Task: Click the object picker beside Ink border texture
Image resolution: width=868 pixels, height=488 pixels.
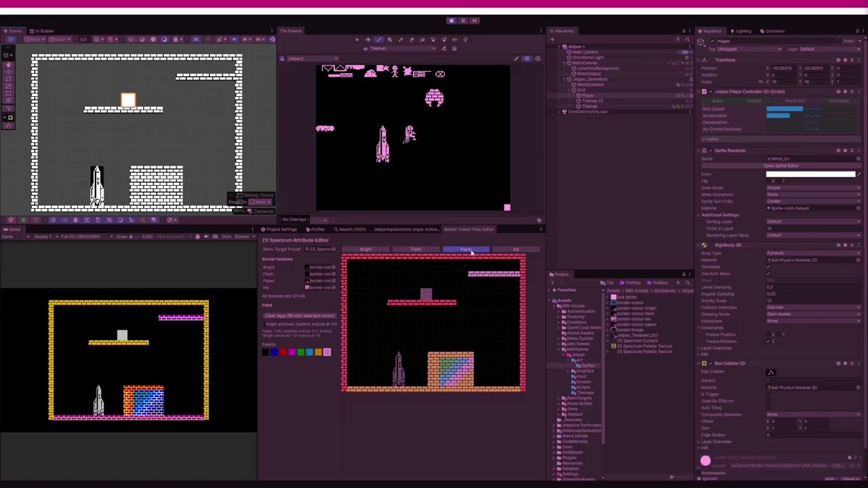Action: (x=333, y=287)
